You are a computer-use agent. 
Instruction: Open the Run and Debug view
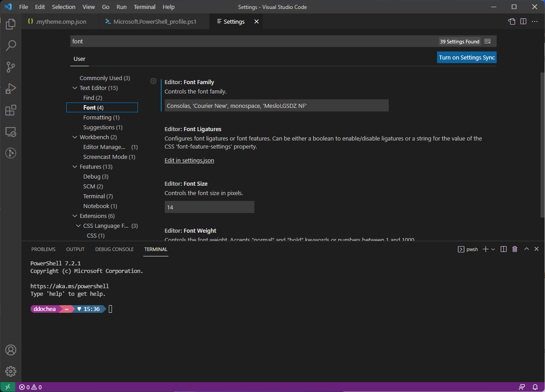click(x=11, y=89)
